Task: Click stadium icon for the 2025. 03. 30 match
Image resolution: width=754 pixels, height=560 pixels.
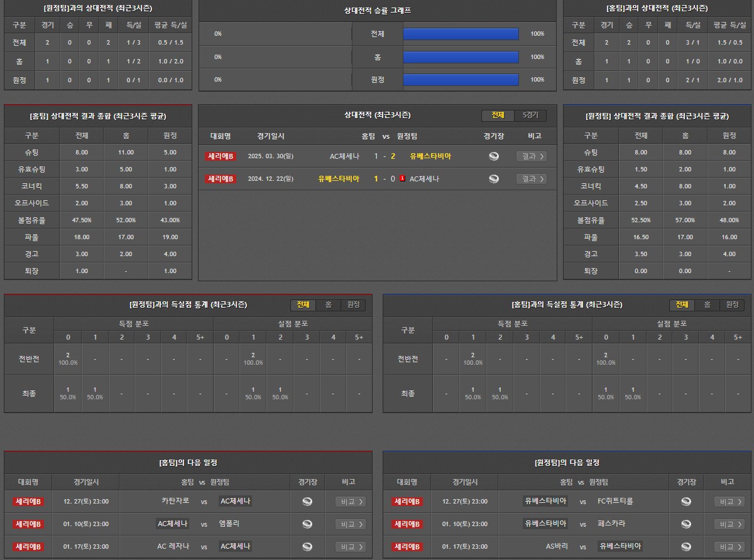Action: coord(494,156)
